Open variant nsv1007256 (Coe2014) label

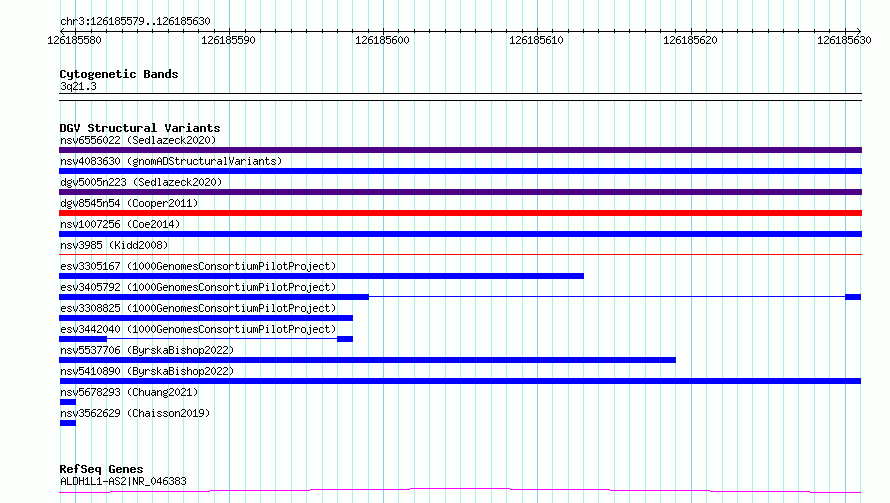(x=120, y=224)
